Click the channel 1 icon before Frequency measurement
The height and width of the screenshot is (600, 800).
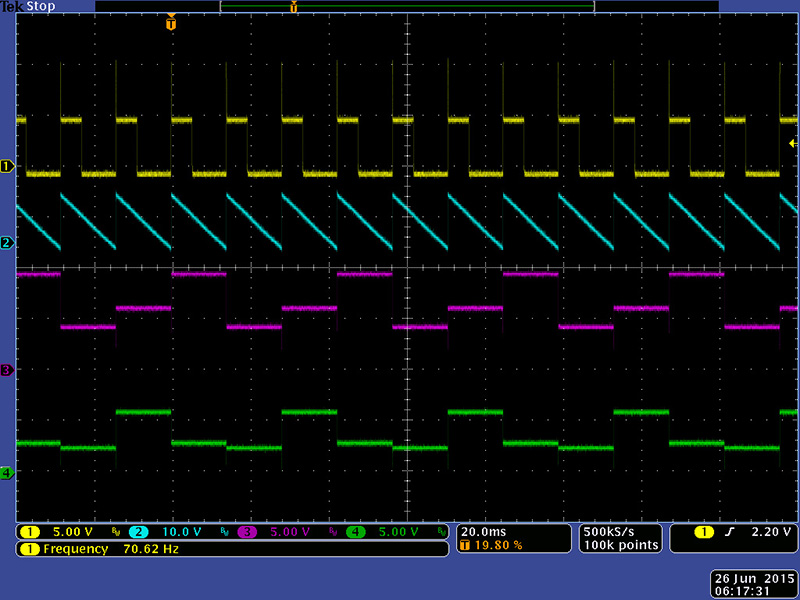pos(32,549)
